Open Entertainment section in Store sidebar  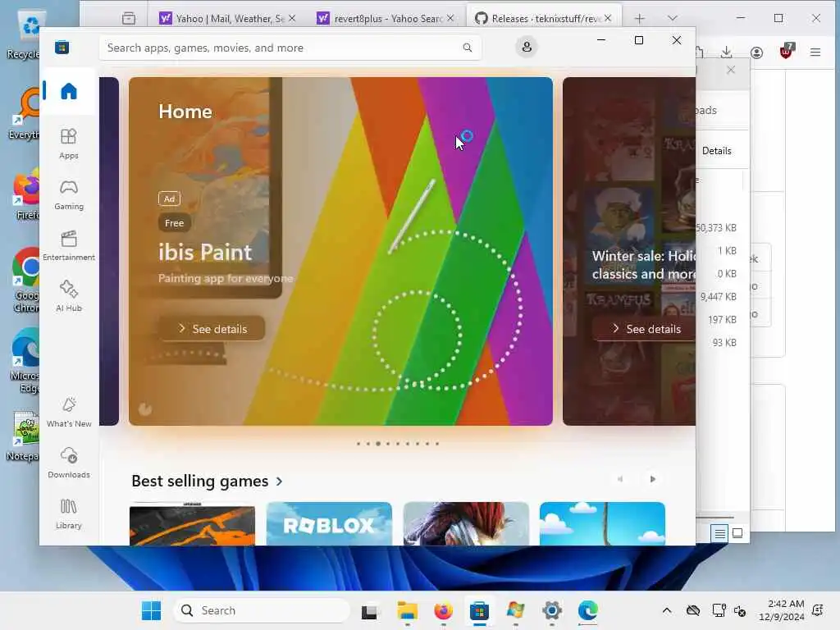point(69,245)
